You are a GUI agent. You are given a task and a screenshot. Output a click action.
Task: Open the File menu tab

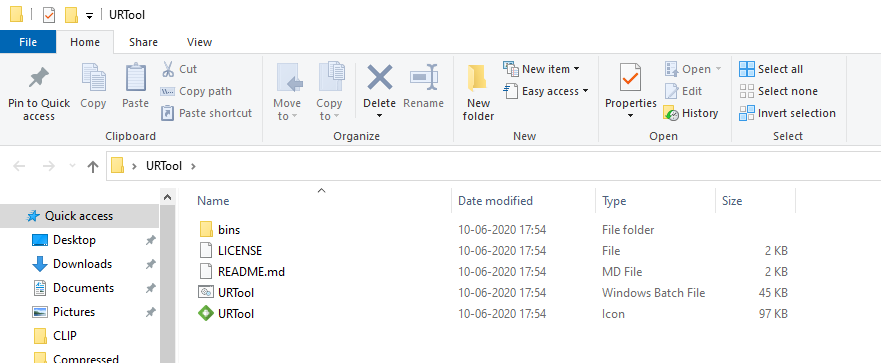tap(28, 42)
